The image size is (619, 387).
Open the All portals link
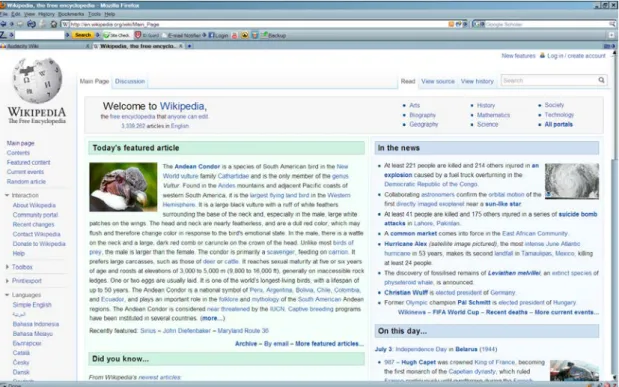pyautogui.click(x=558, y=124)
